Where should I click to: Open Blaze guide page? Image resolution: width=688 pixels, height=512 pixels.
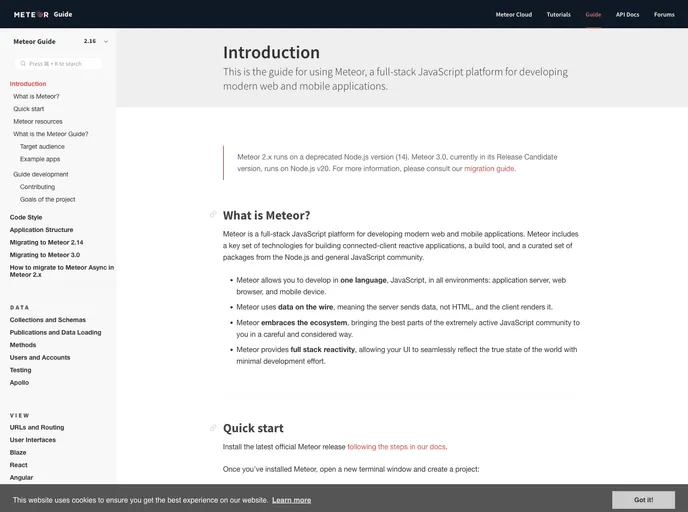(18, 452)
